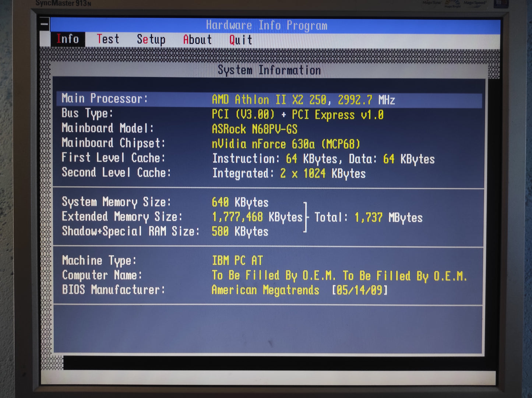Select the First Level Cache row
The height and width of the screenshot is (398, 532).
(x=269, y=158)
